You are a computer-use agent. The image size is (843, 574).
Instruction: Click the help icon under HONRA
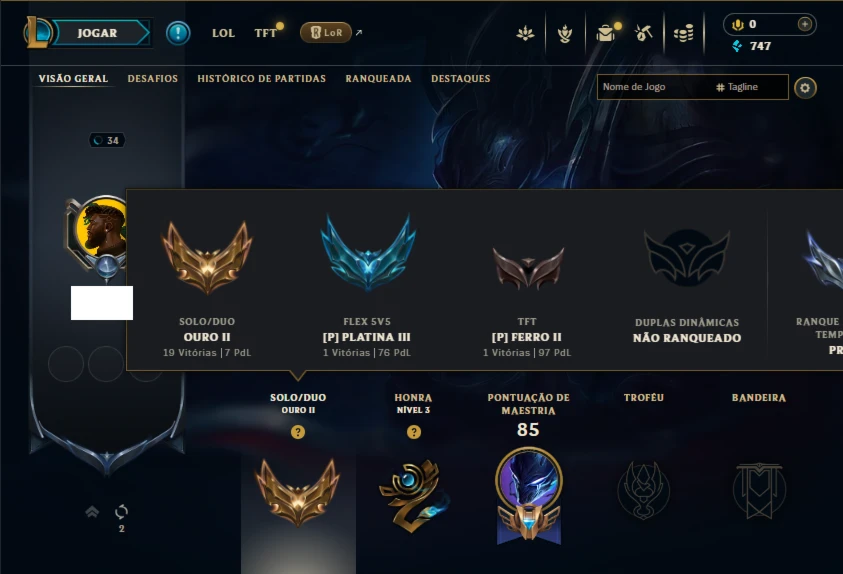pyautogui.click(x=413, y=432)
